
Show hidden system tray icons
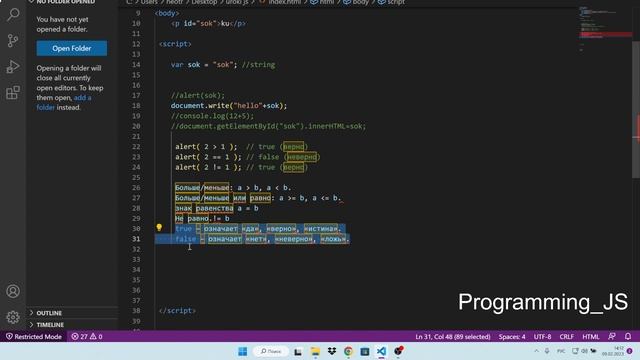[536, 351]
